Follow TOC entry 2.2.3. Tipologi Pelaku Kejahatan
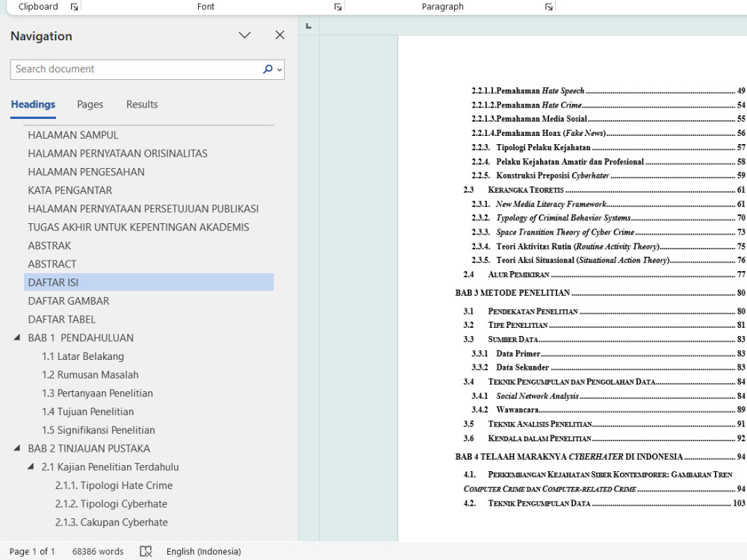Screen dimensions: 747x560 coord(608,148)
